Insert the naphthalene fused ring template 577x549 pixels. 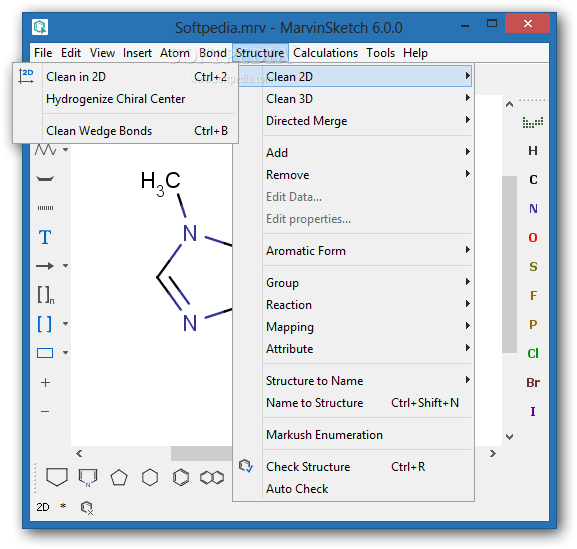point(212,478)
